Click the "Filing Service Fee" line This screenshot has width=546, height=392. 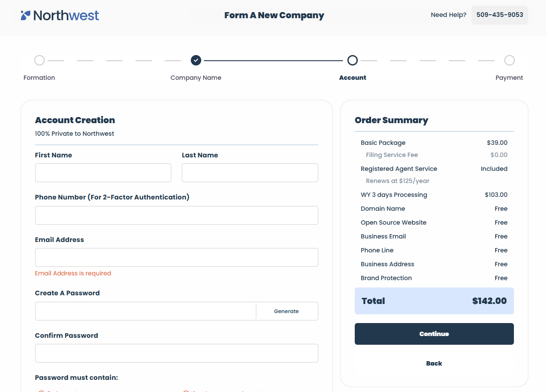(x=392, y=155)
